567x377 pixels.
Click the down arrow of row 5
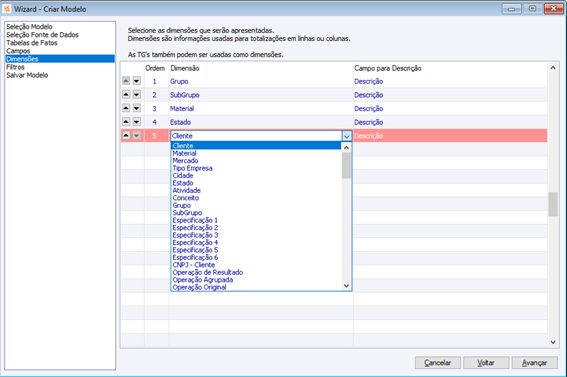pyautogui.click(x=136, y=136)
